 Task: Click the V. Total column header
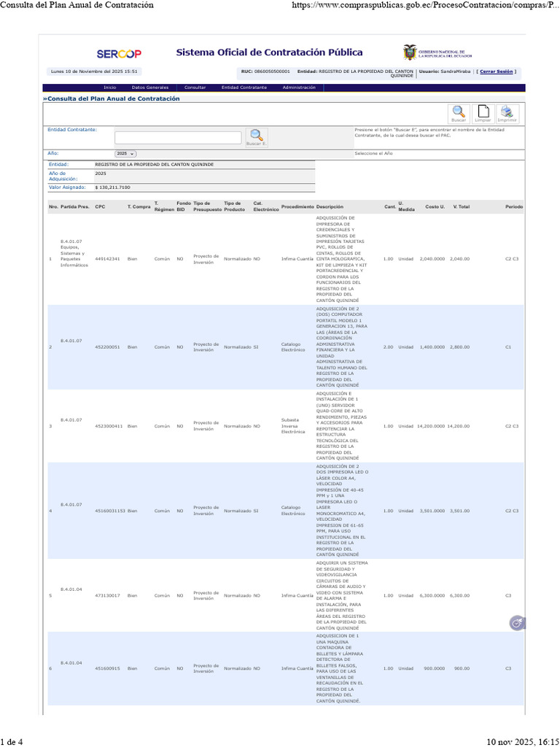click(x=461, y=206)
